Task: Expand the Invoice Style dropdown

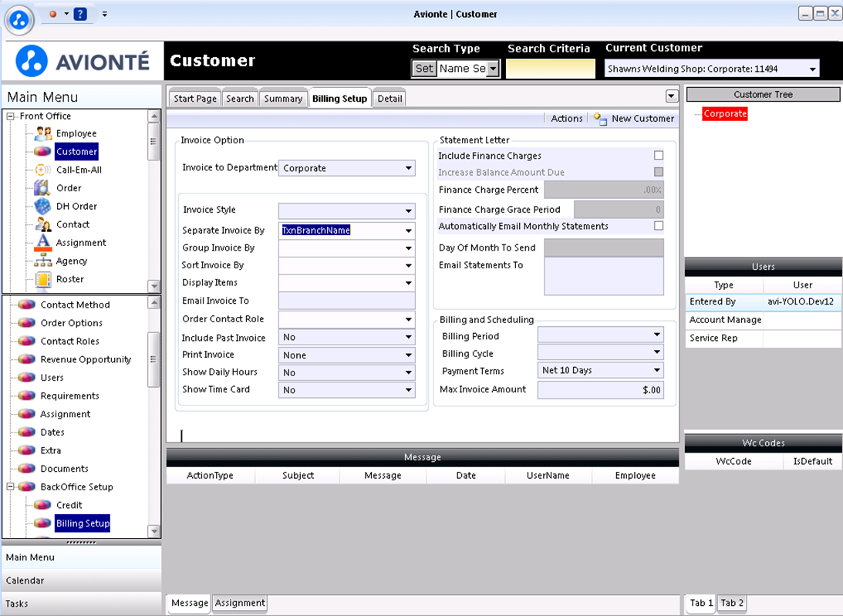Action: 347,210
